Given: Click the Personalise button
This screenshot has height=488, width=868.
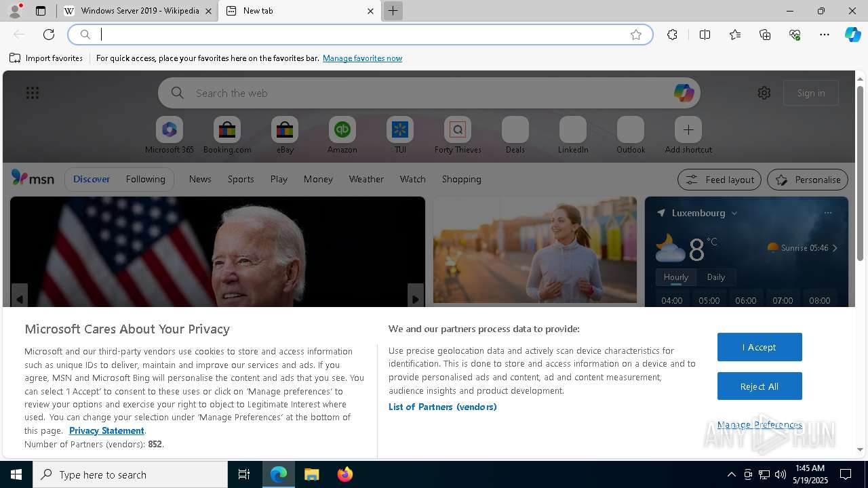Looking at the screenshot, I should point(808,180).
